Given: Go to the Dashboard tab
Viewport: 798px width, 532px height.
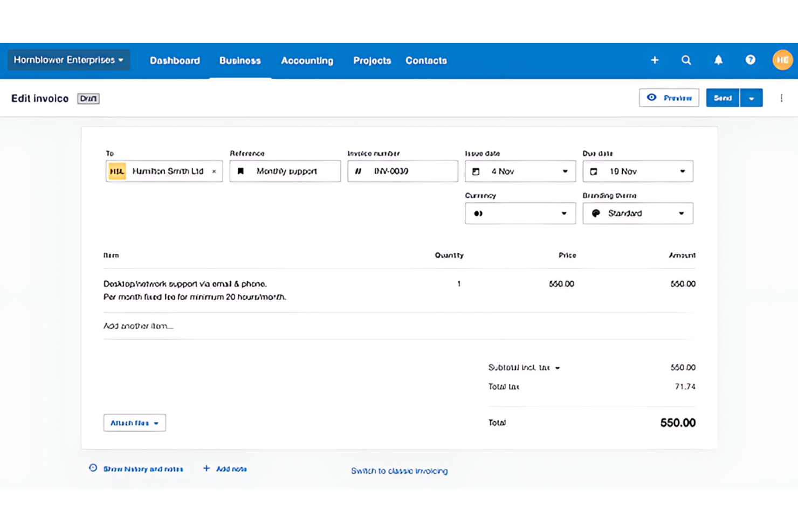Looking at the screenshot, I should (x=175, y=60).
